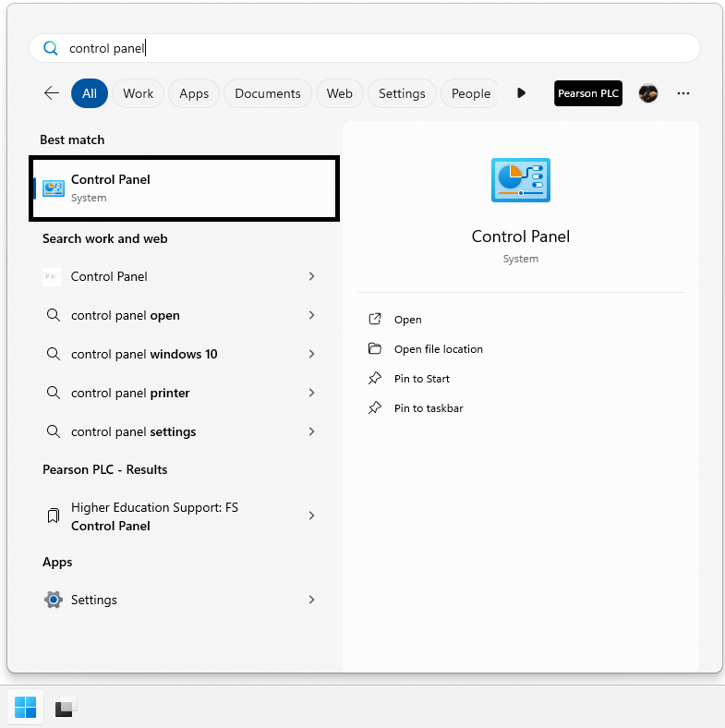Screen dimensions: 725x728
Task: Click the Task View taskbar icon
Action: [65, 708]
